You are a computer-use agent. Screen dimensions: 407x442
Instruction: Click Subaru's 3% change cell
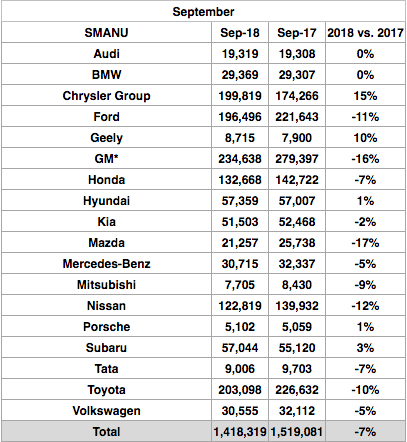(366, 348)
